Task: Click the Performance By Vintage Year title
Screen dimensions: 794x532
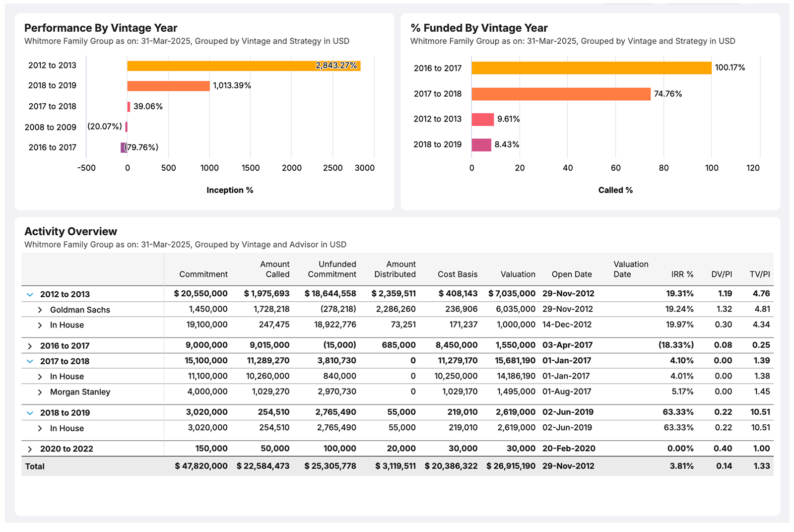Action: pyautogui.click(x=101, y=28)
